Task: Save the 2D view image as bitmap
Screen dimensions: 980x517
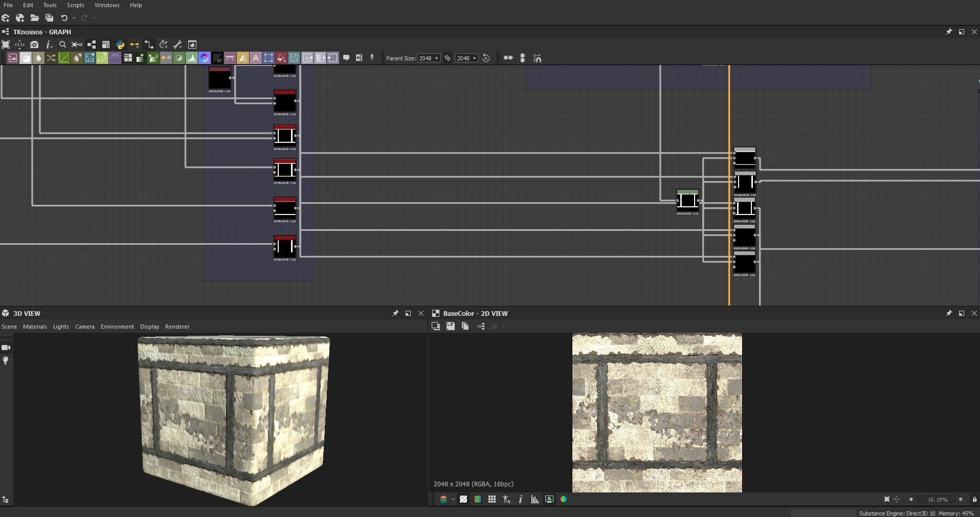Action: tap(450, 326)
